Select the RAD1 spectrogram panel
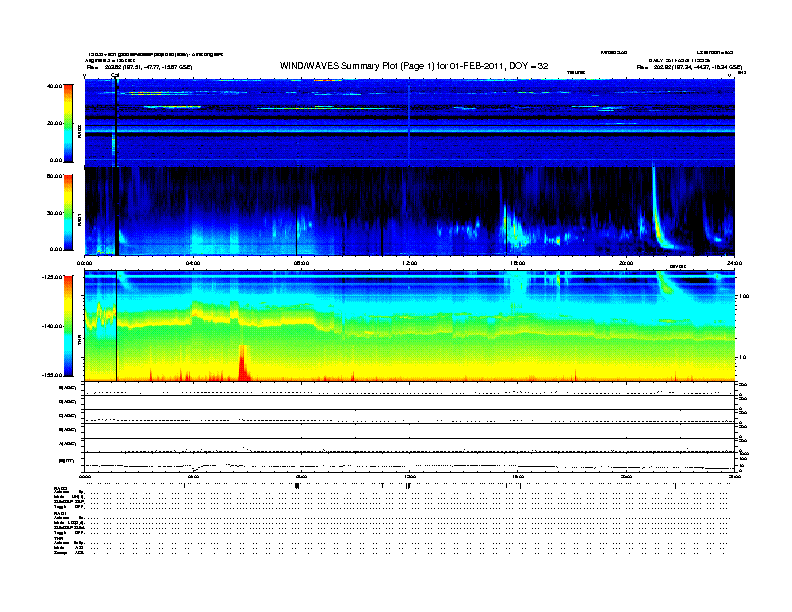Viewport: 792px width, 612px height. click(410, 211)
